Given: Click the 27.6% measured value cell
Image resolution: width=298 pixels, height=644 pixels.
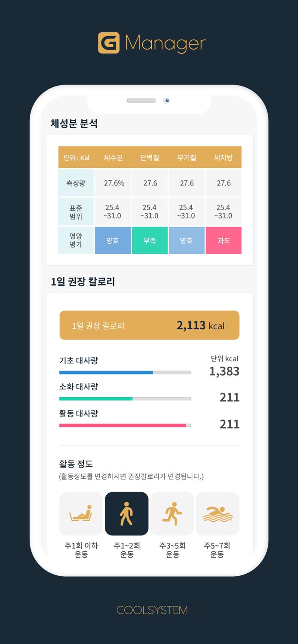Looking at the screenshot, I should [x=113, y=182].
